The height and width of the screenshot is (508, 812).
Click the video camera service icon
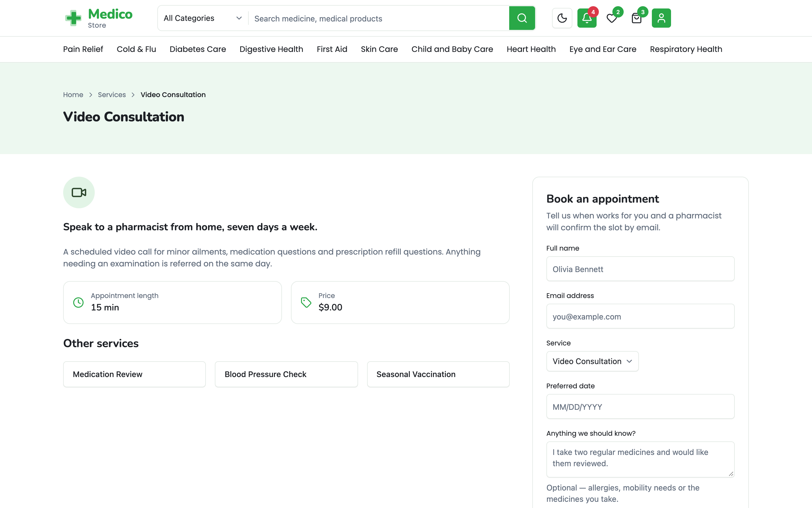point(79,192)
